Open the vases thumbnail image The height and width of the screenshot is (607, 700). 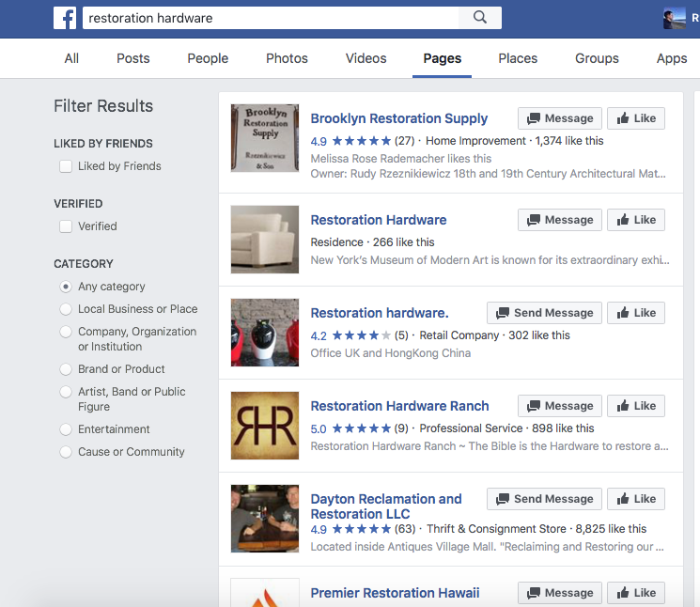[265, 333]
